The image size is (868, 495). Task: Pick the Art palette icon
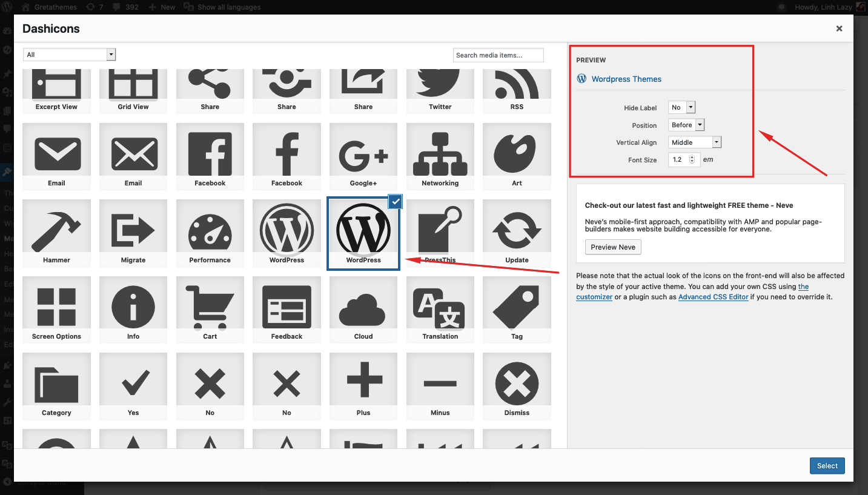pos(517,157)
